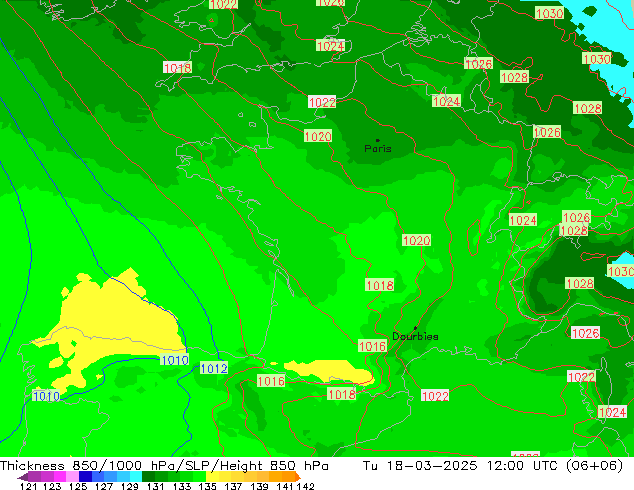Click the '(06+06)' forecast run text
The height and width of the screenshot is (490, 634).
click(x=595, y=466)
